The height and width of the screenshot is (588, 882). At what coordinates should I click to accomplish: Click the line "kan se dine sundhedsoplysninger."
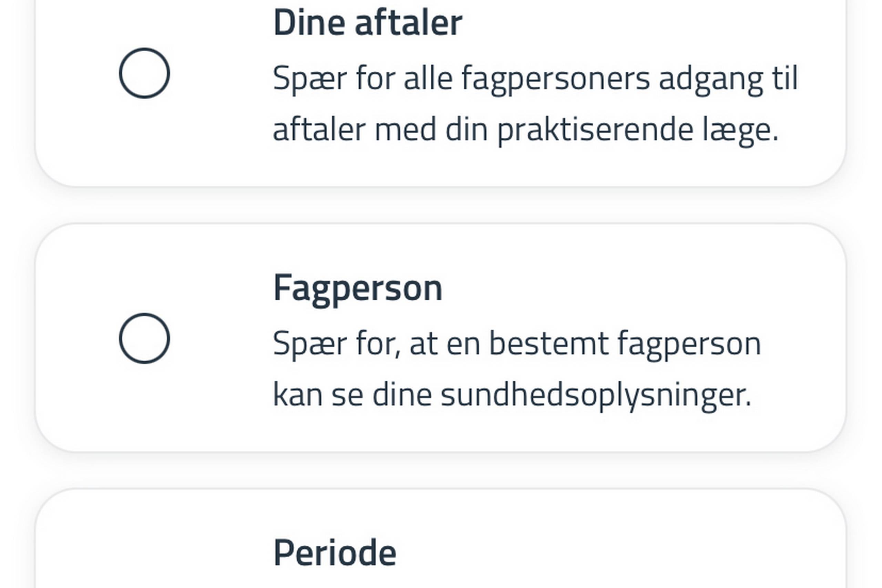[x=512, y=395]
